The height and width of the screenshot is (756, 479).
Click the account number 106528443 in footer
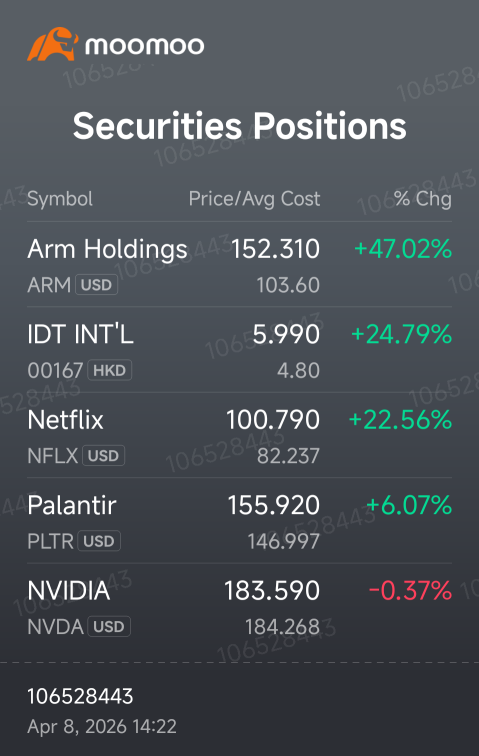(80, 696)
